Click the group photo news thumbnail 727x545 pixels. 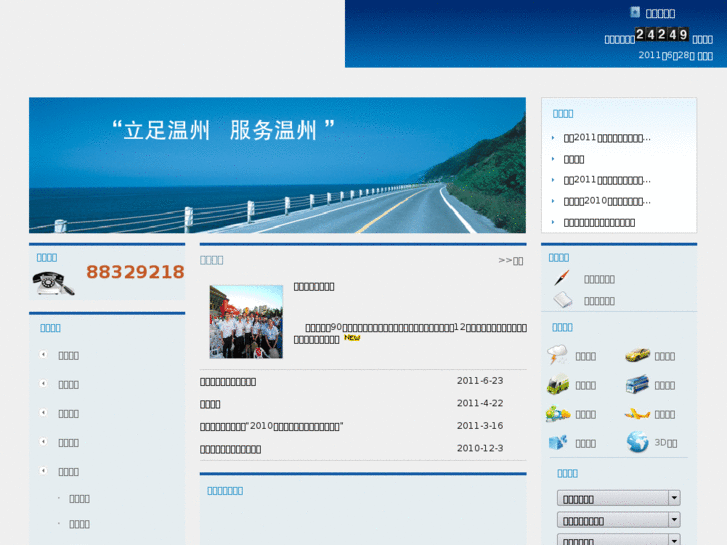[x=246, y=321]
